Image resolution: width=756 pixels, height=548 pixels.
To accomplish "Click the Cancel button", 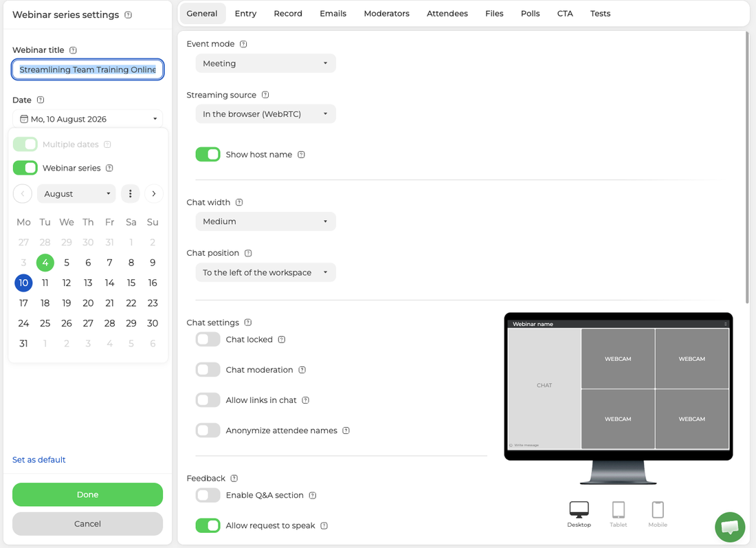I will coord(87,524).
